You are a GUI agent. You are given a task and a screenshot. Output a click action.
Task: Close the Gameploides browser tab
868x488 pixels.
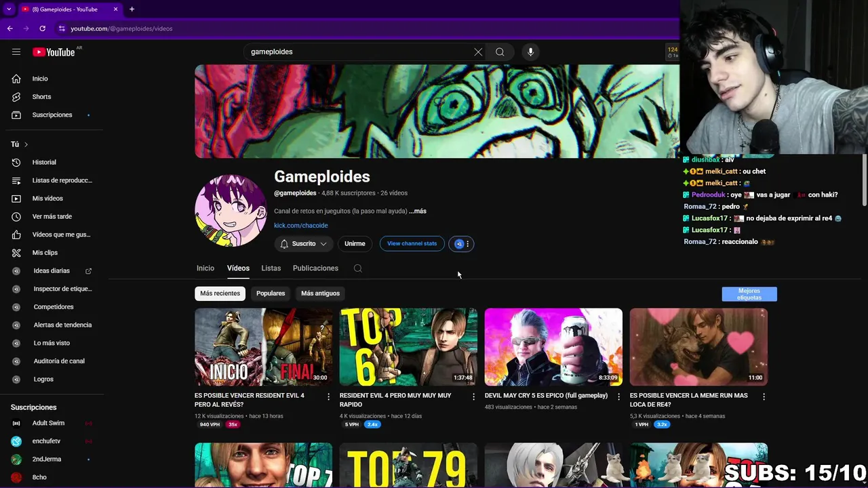click(x=115, y=9)
